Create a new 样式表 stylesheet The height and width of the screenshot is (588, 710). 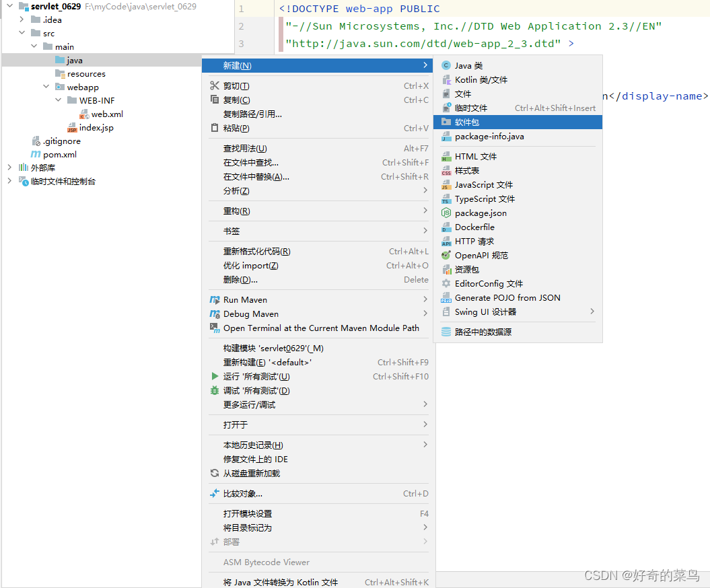464,170
